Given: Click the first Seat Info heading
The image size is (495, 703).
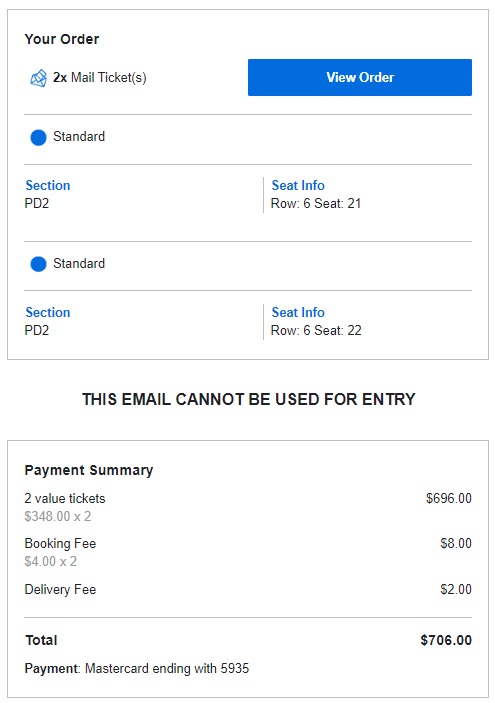Looking at the screenshot, I should click(298, 185).
